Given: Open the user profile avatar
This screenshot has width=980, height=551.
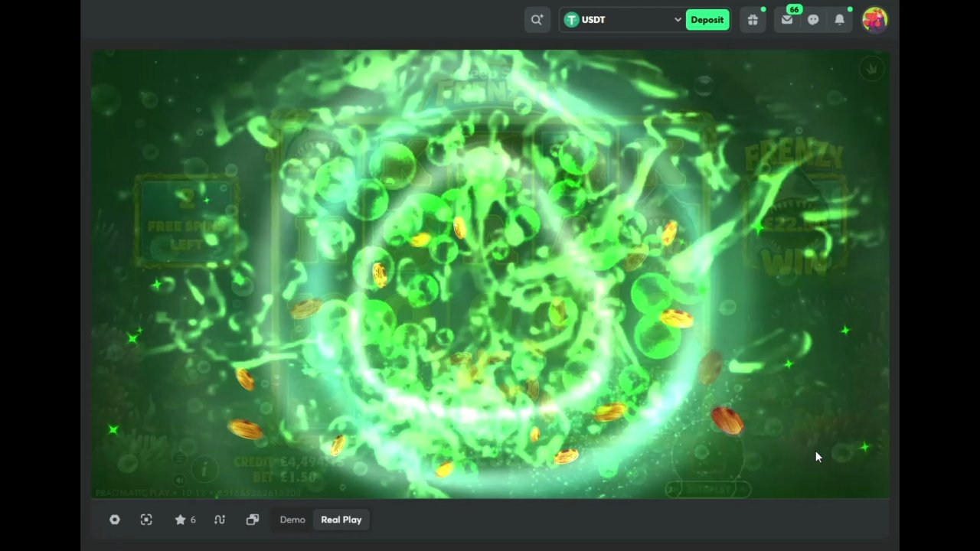Looking at the screenshot, I should point(874,20).
